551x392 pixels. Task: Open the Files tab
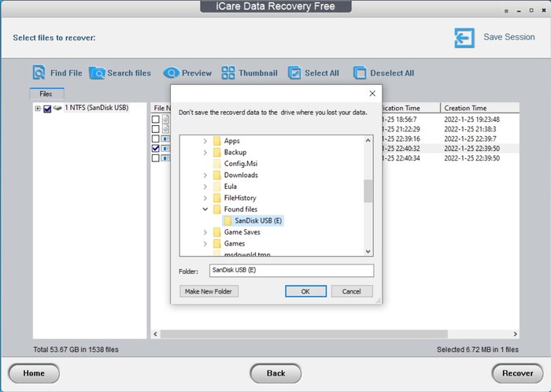pos(46,94)
